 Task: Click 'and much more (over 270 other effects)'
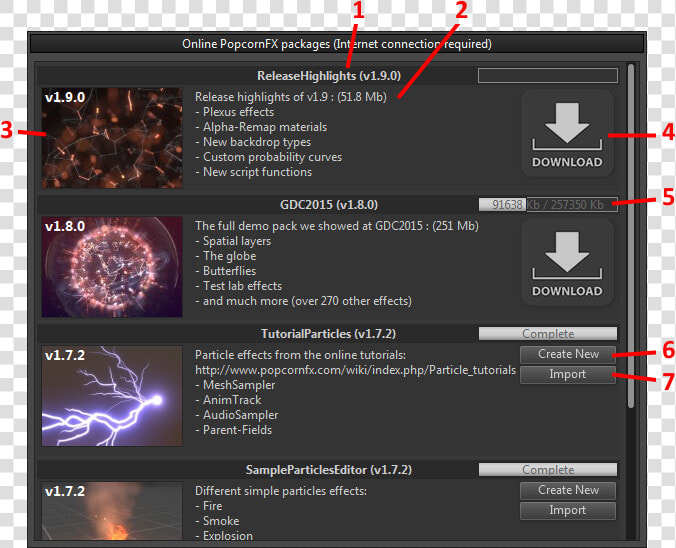[304, 301]
